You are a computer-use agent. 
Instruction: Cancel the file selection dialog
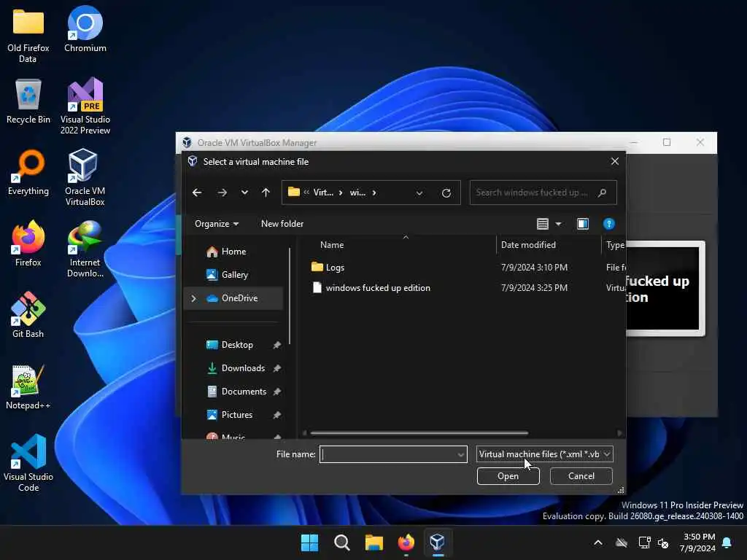pos(581,475)
